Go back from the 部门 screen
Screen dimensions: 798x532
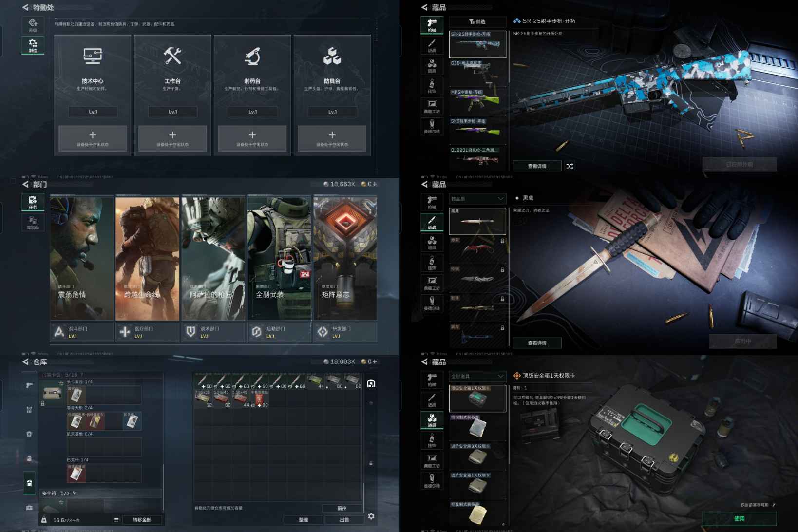click(x=25, y=184)
